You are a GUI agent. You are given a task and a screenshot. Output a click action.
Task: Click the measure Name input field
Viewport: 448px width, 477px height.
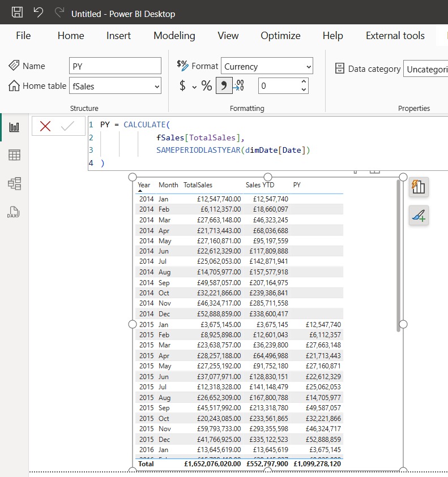115,66
